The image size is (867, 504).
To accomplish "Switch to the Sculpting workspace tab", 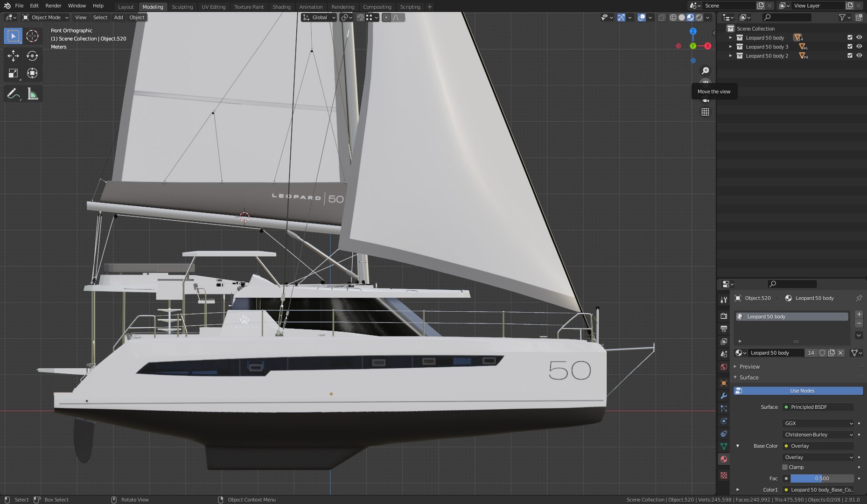I will pos(182,7).
